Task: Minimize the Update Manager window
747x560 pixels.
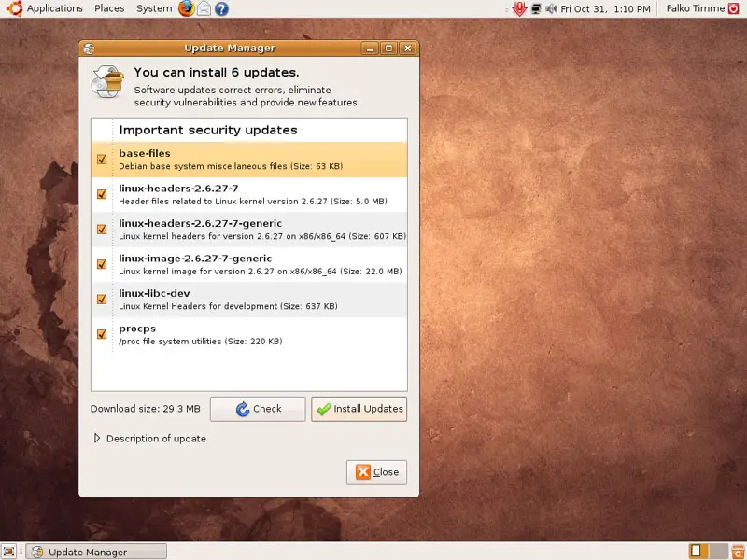Action: click(x=370, y=49)
